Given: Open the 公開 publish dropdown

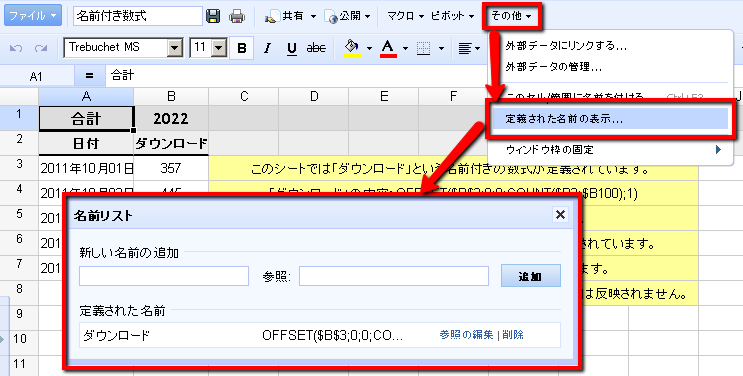Looking at the screenshot, I should pos(347,16).
